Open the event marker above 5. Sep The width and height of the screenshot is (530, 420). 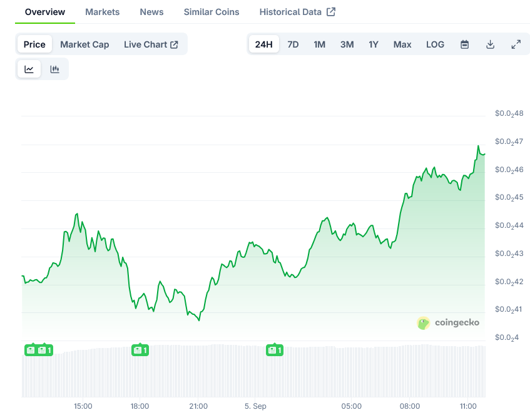click(274, 350)
